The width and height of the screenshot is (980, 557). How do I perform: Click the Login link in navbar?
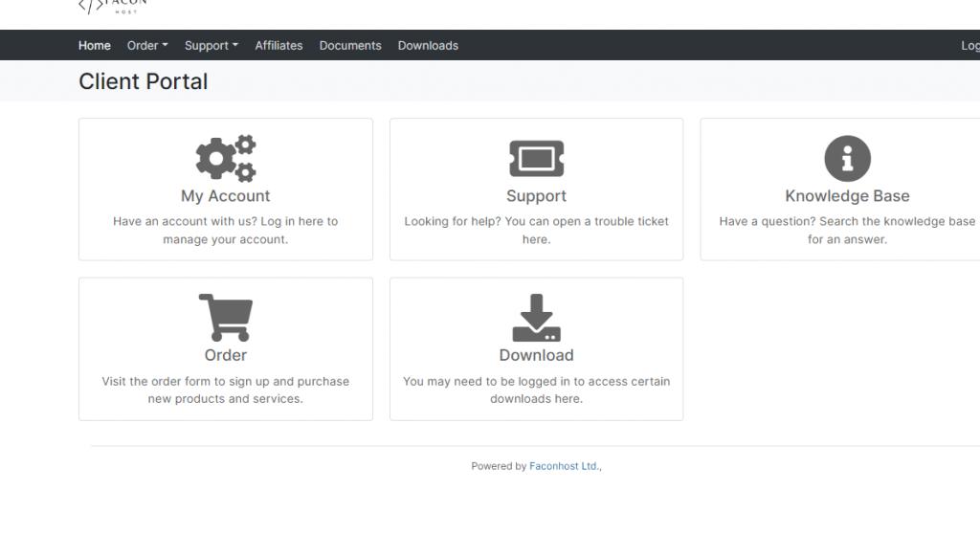tap(969, 46)
